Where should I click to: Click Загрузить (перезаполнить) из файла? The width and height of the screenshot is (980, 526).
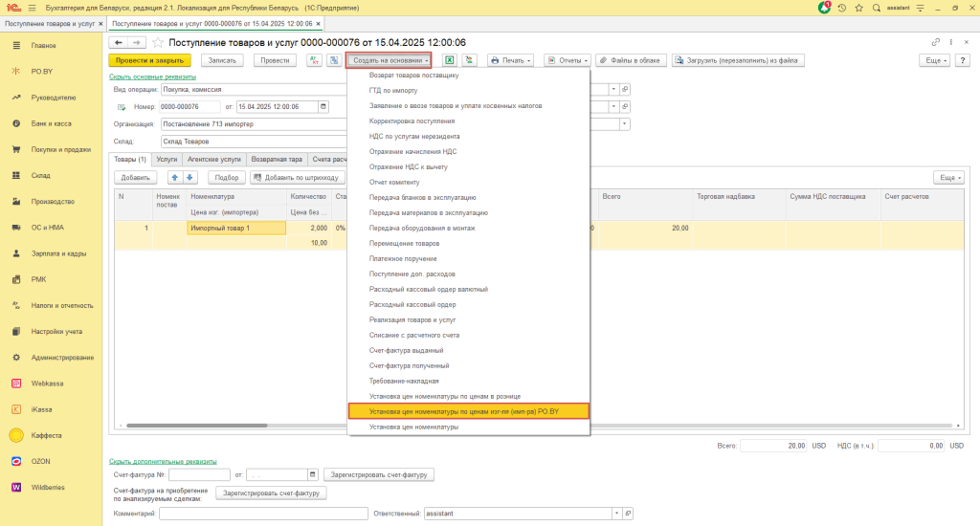pyautogui.click(x=738, y=60)
